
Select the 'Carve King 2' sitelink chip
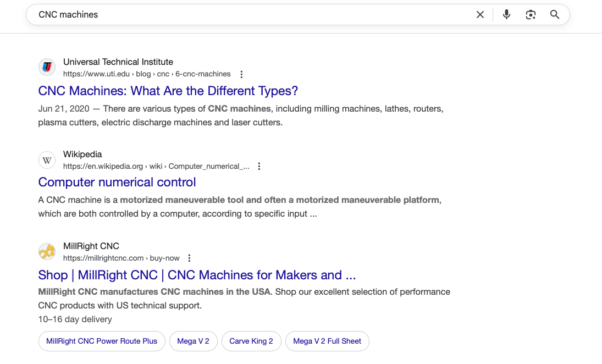(x=251, y=341)
